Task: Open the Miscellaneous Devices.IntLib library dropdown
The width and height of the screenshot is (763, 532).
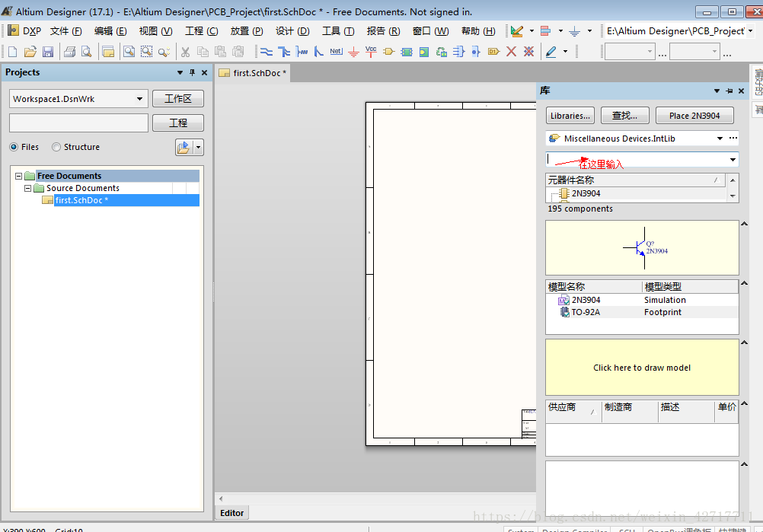Action: pyautogui.click(x=720, y=139)
